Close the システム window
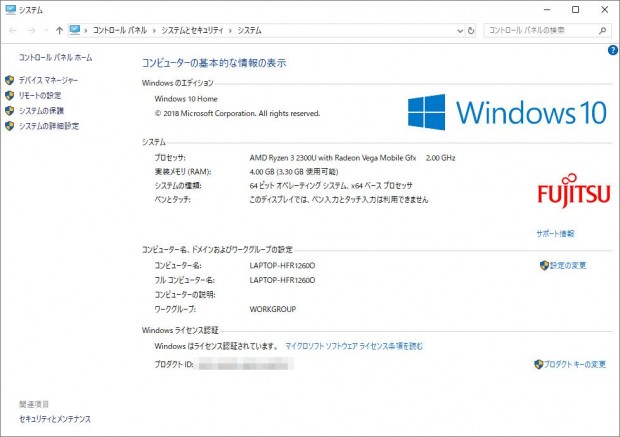Screen dimensions: 620x437 click(605, 9)
